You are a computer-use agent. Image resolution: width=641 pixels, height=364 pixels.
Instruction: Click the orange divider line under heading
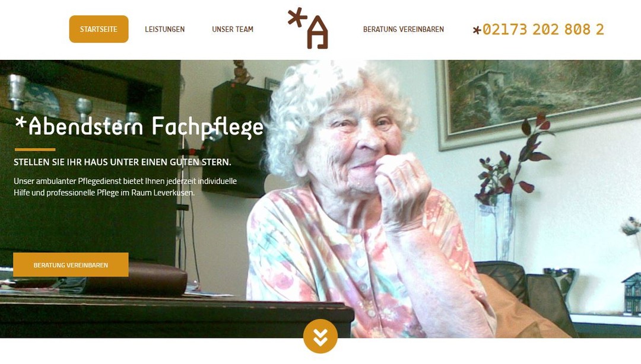pyautogui.click(x=35, y=149)
